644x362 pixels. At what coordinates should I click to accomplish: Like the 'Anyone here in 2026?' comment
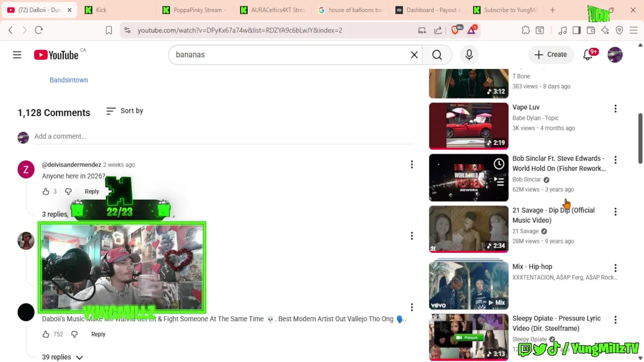click(x=46, y=191)
